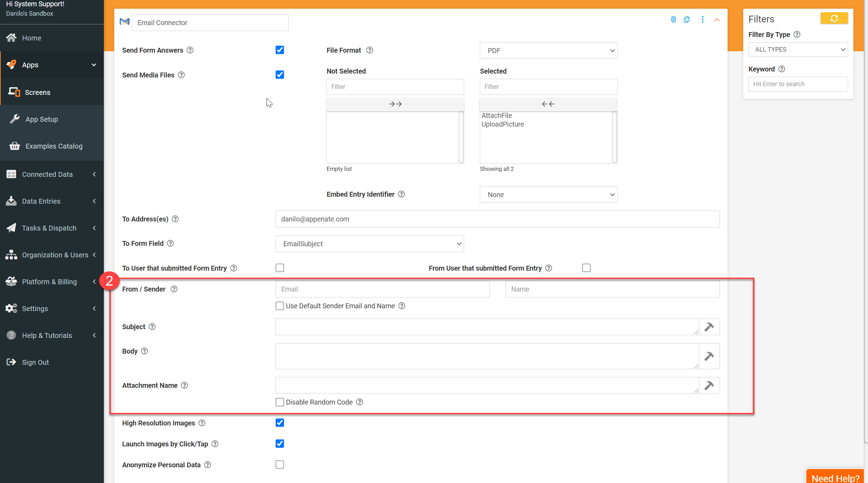Select AttachFile in the Selected list
Image resolution: width=868 pixels, height=483 pixels.
pos(497,115)
